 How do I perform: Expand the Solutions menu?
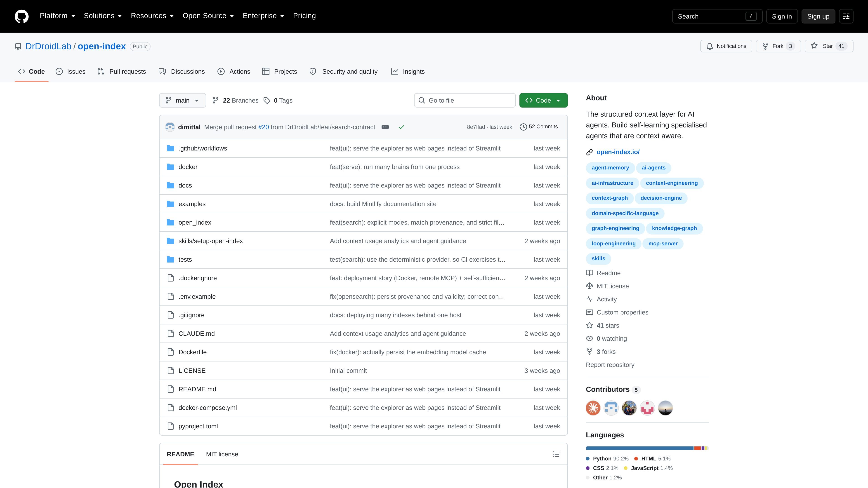tap(103, 16)
